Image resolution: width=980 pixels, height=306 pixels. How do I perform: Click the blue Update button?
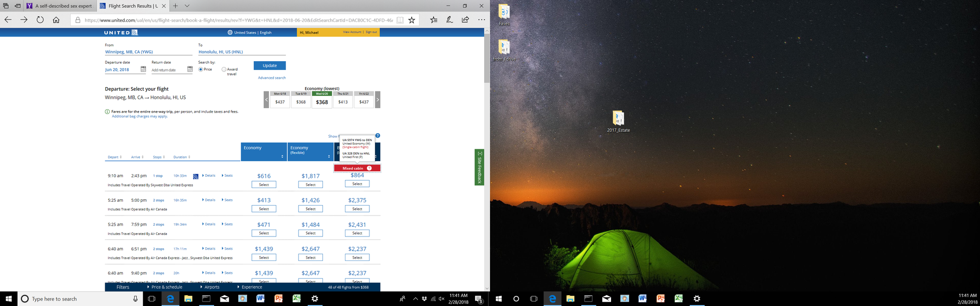click(269, 66)
